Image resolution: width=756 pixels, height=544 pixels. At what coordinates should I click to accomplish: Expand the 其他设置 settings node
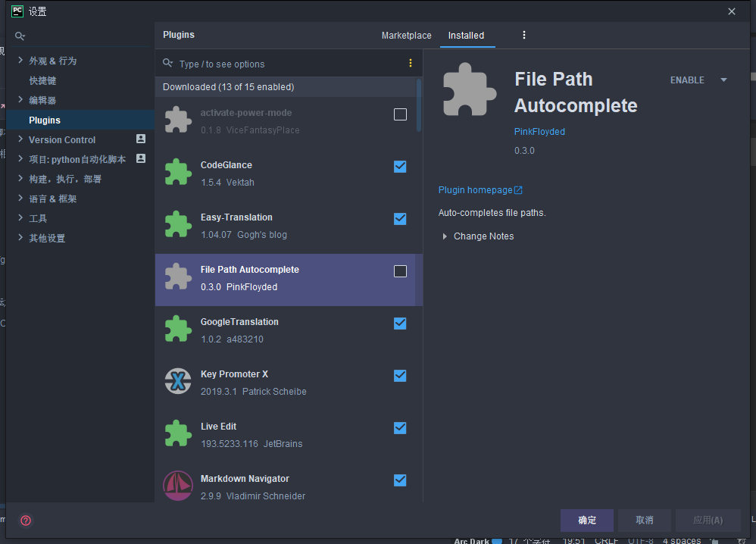(20, 238)
